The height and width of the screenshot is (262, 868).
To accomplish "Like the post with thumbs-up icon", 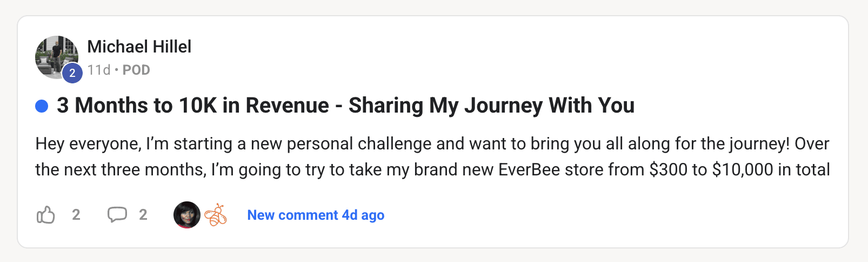I will point(46,215).
